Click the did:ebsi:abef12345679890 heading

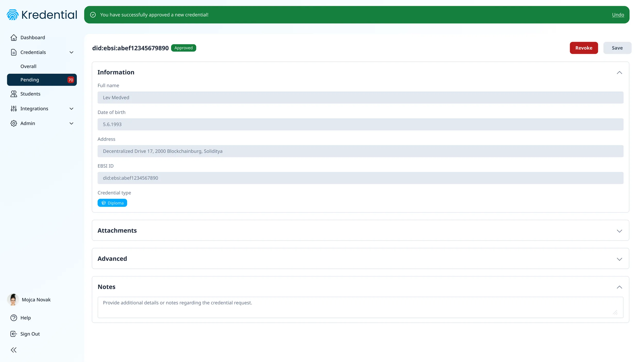130,48
